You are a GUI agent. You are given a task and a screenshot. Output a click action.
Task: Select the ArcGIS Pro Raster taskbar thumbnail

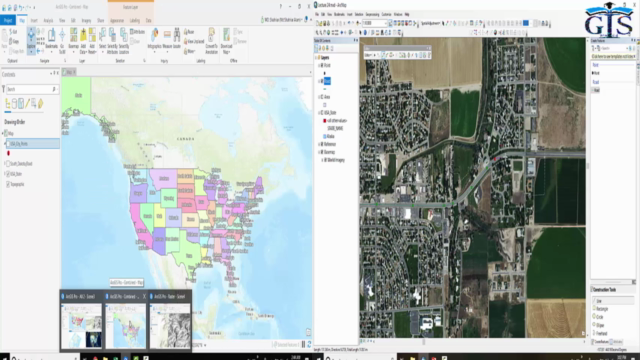click(x=170, y=321)
